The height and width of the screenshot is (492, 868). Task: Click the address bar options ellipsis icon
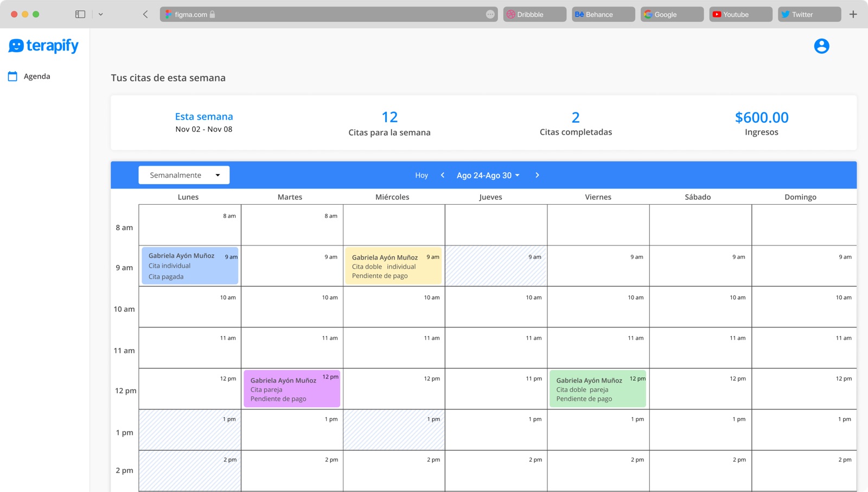[x=490, y=14]
